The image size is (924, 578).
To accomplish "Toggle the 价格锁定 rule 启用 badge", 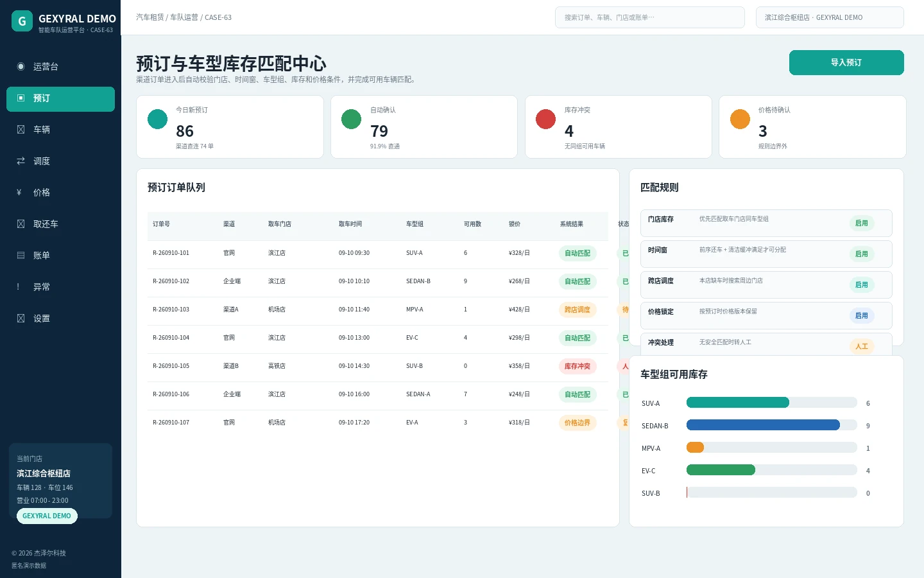I will click(862, 316).
